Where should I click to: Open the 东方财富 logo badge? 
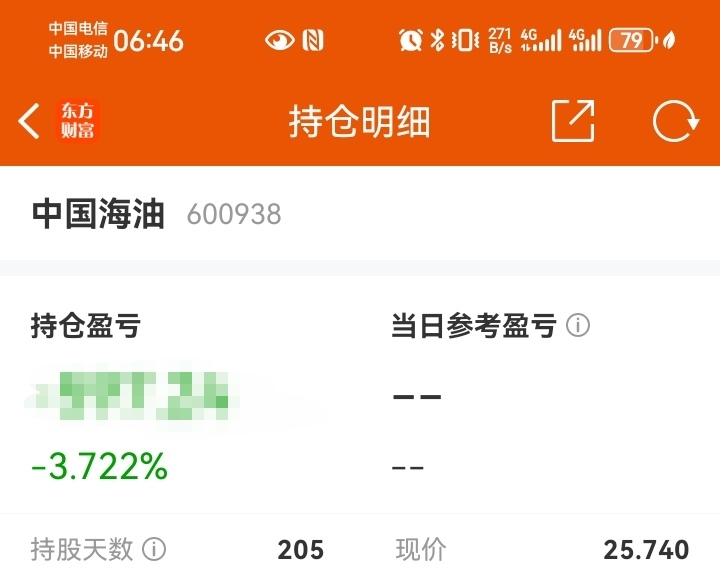[78, 121]
